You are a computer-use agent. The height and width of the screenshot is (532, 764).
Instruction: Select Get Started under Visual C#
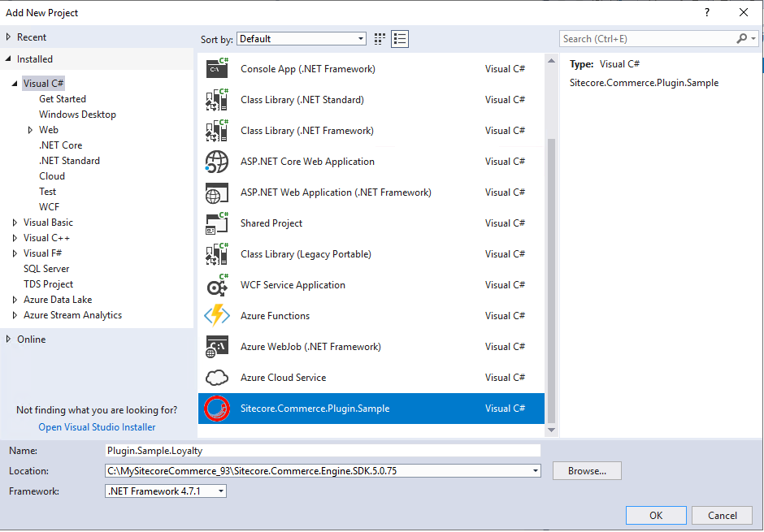[x=63, y=99]
